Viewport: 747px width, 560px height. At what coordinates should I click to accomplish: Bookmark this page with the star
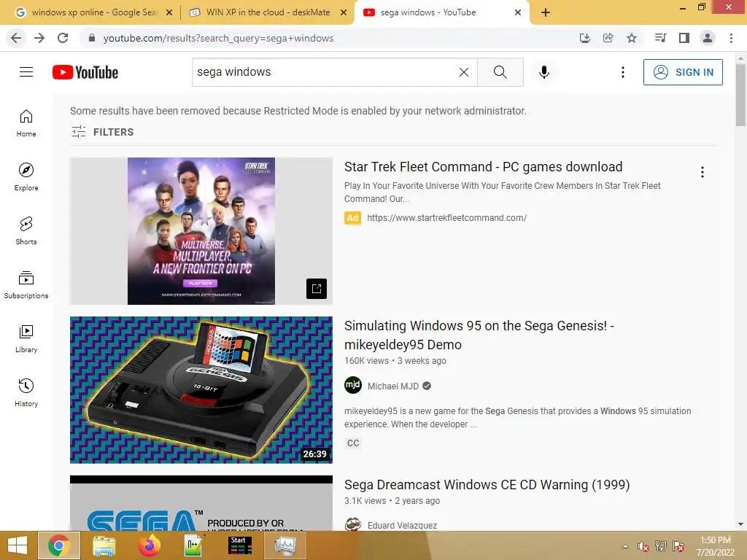point(632,38)
